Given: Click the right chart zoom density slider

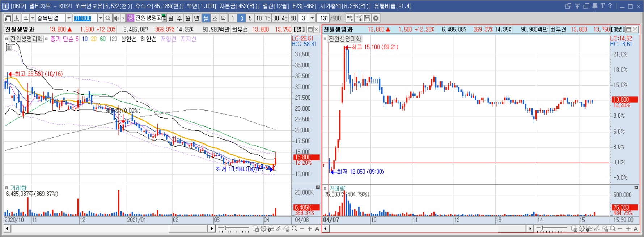Looking at the screenshot, I should (x=552, y=229).
